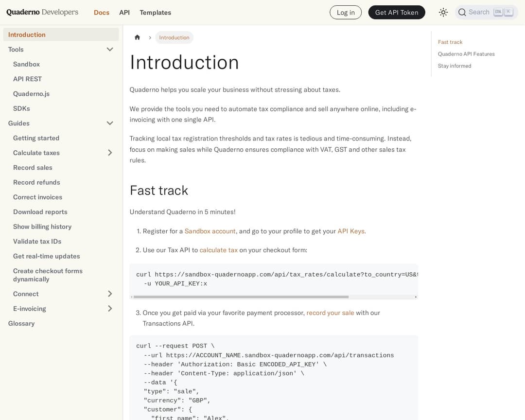Open Record refunds guide
525x420 pixels.
point(36,182)
